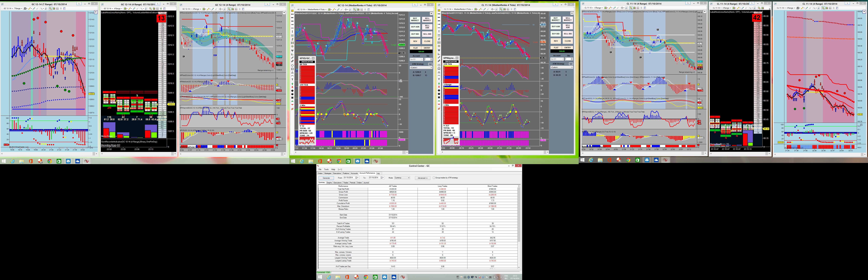The height and width of the screenshot is (280, 868).
Task: Open File menu in Control Center
Action: [x=320, y=169]
